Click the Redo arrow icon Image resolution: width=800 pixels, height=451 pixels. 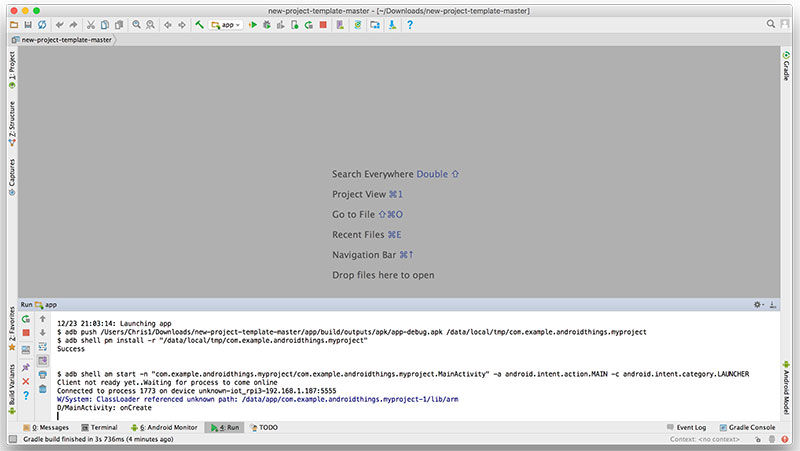[73, 24]
